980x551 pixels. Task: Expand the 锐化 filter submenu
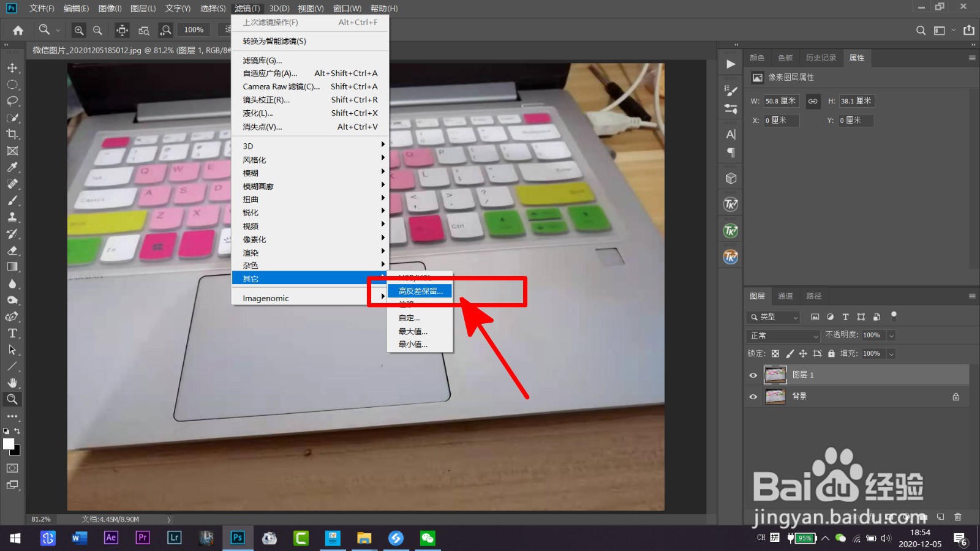point(310,212)
